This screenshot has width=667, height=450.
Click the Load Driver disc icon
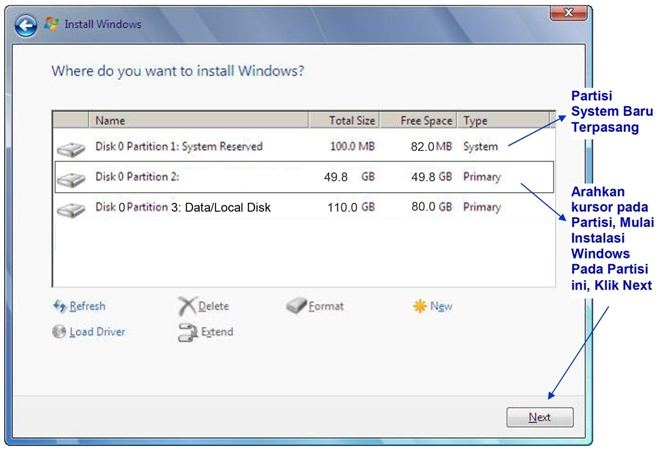(59, 331)
